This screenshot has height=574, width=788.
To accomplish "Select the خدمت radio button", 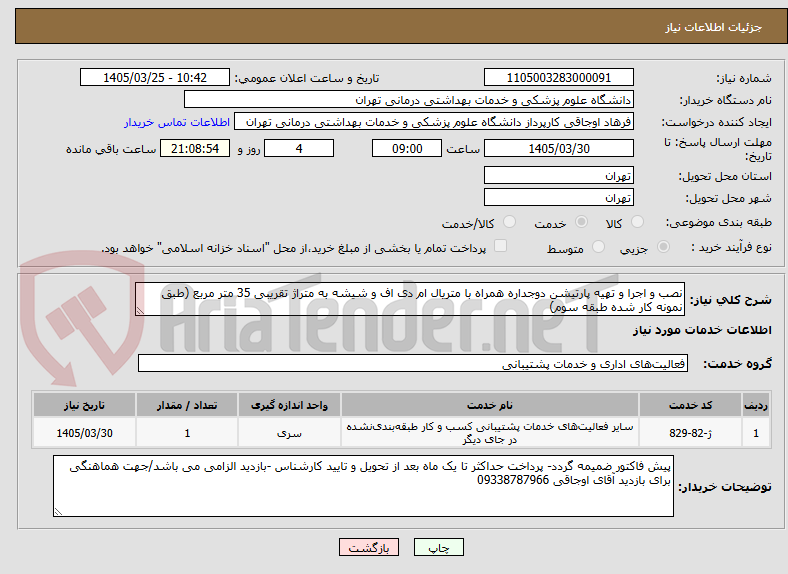I will [581, 222].
